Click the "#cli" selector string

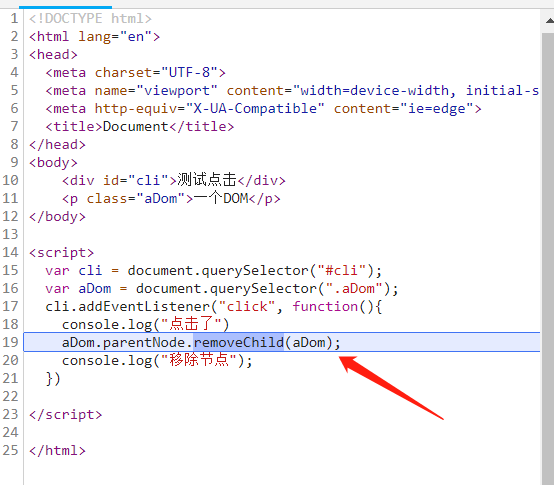(341, 271)
